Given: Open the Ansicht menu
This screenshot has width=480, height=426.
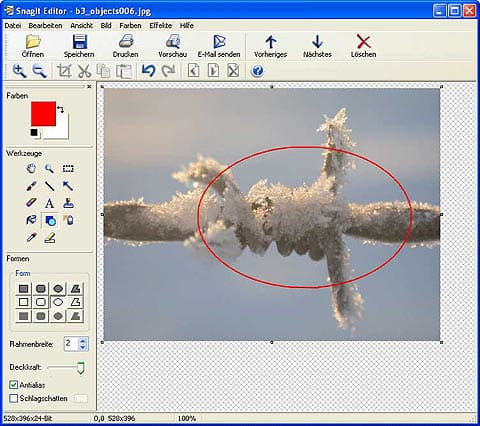Looking at the screenshot, I should 82,26.
